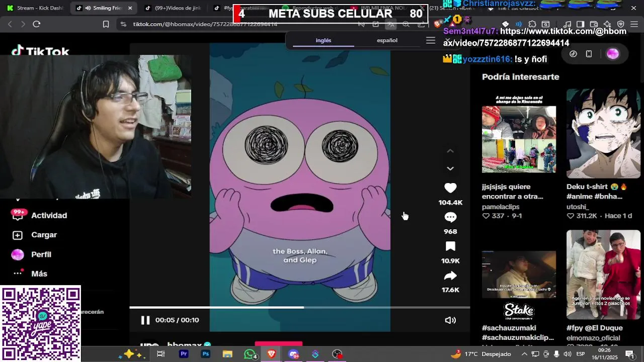Open Premiere Pro from the taskbar

pos(184,354)
